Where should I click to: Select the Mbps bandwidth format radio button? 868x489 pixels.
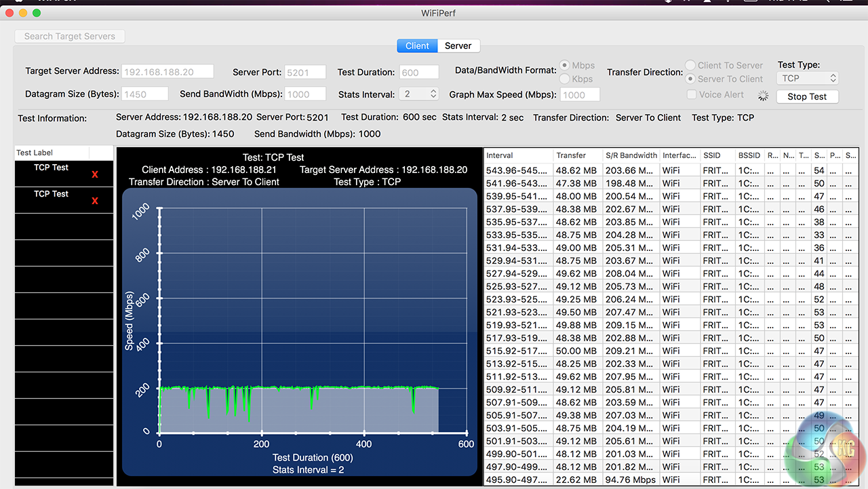click(x=564, y=66)
